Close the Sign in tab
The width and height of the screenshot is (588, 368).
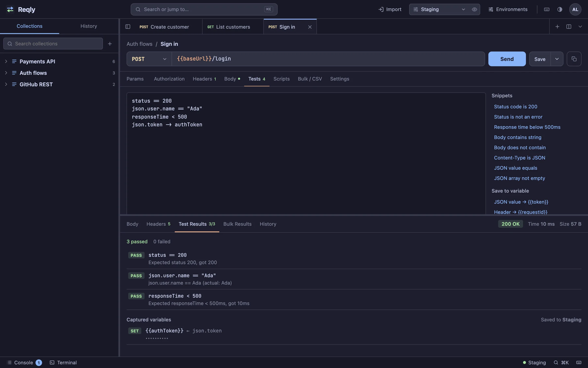[x=310, y=27]
